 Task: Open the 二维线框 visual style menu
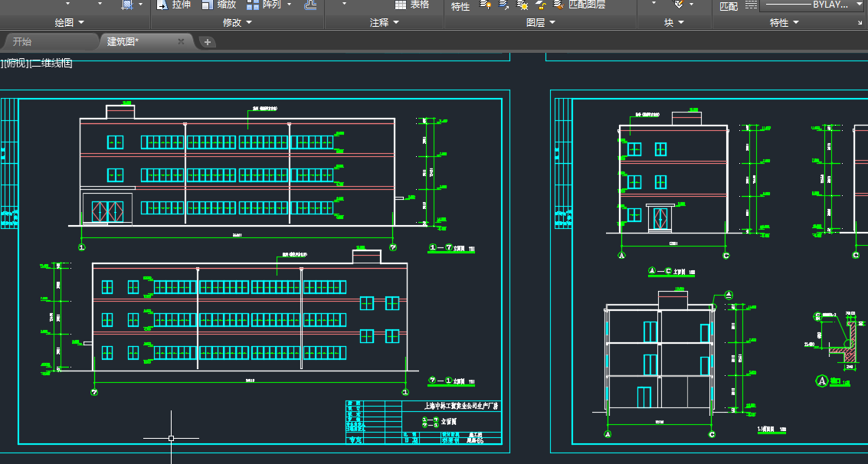[51, 63]
